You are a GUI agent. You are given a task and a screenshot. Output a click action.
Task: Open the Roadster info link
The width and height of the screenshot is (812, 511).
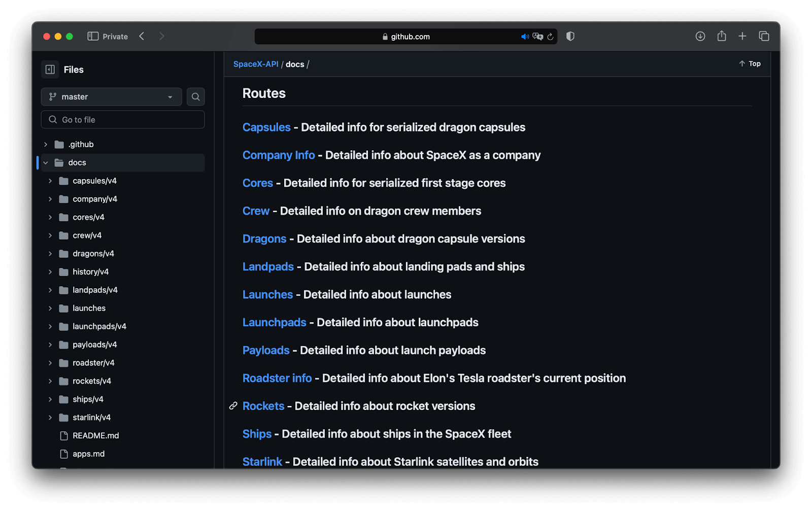[x=277, y=379]
